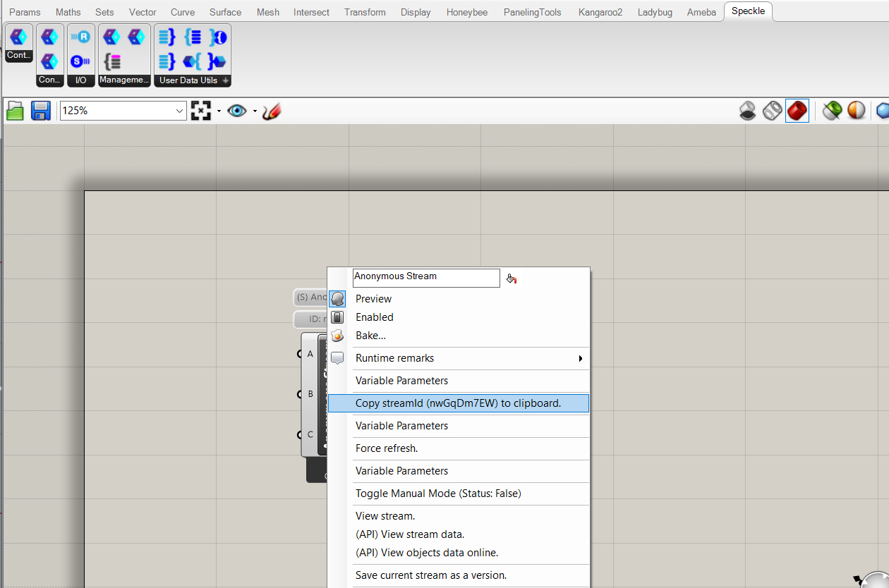
Task: Switch to Wireframe preview mode icon
Action: 772,111
